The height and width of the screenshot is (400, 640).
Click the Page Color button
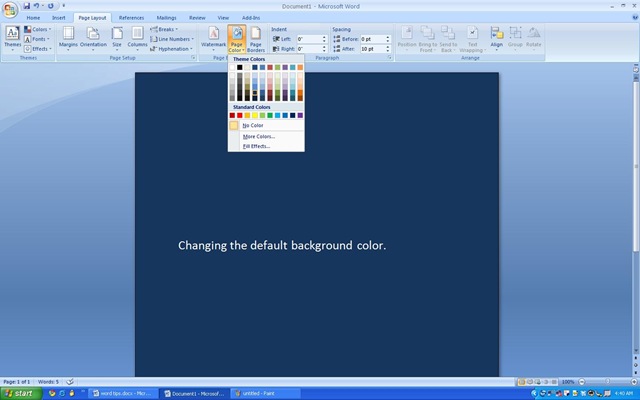[237, 39]
